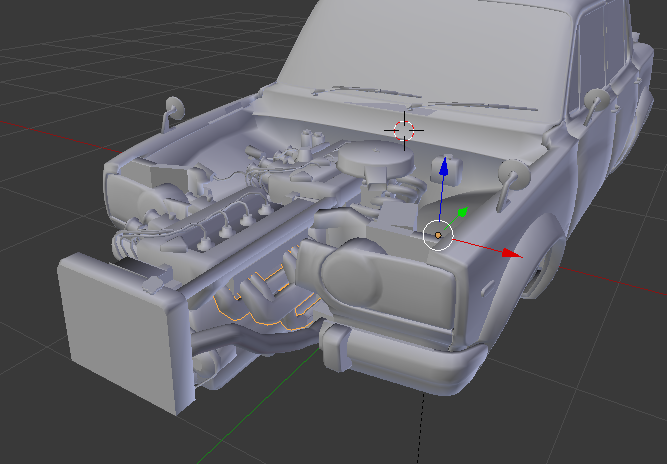
Task: Click the green Y-axis manipulator handle
Action: pyautogui.click(x=463, y=211)
